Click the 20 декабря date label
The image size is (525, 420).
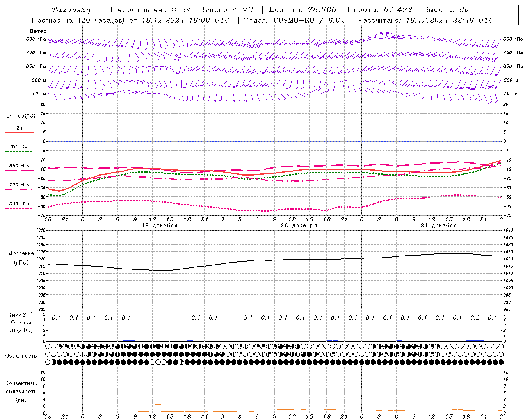coord(299,226)
